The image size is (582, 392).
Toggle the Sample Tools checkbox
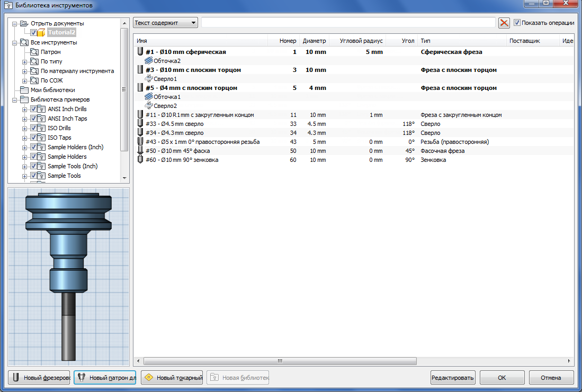click(33, 176)
